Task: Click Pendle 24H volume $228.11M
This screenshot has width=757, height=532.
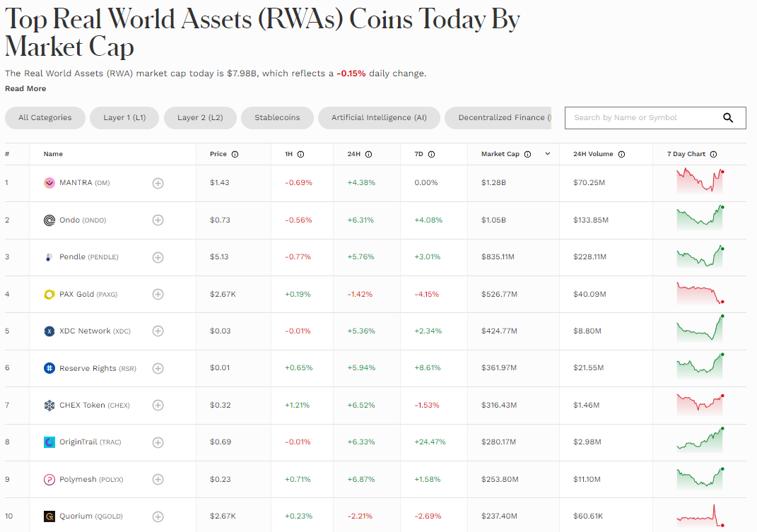Action: (589, 257)
